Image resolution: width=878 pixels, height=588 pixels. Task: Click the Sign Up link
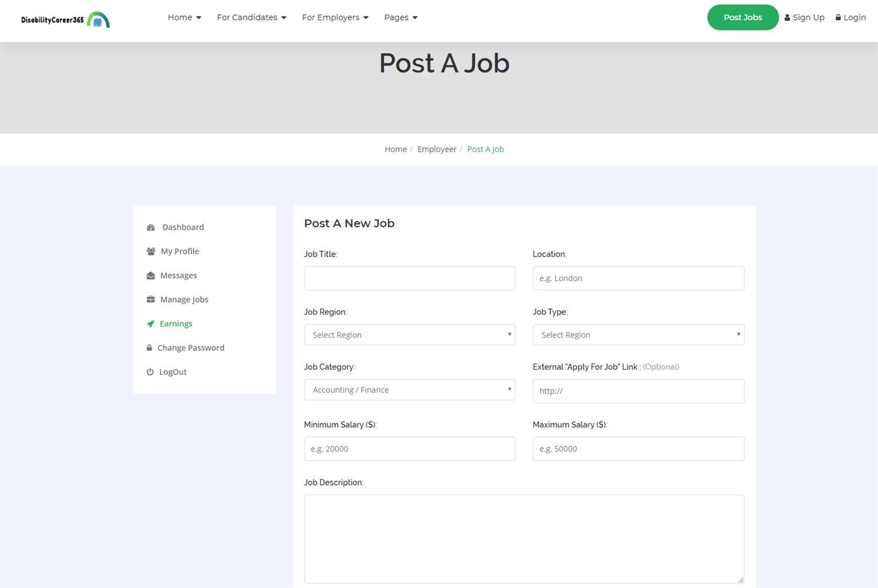[804, 17]
